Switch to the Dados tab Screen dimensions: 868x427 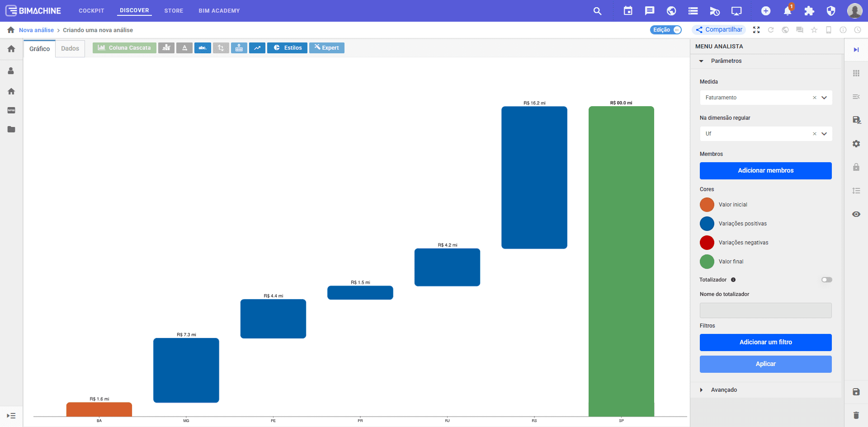click(70, 48)
